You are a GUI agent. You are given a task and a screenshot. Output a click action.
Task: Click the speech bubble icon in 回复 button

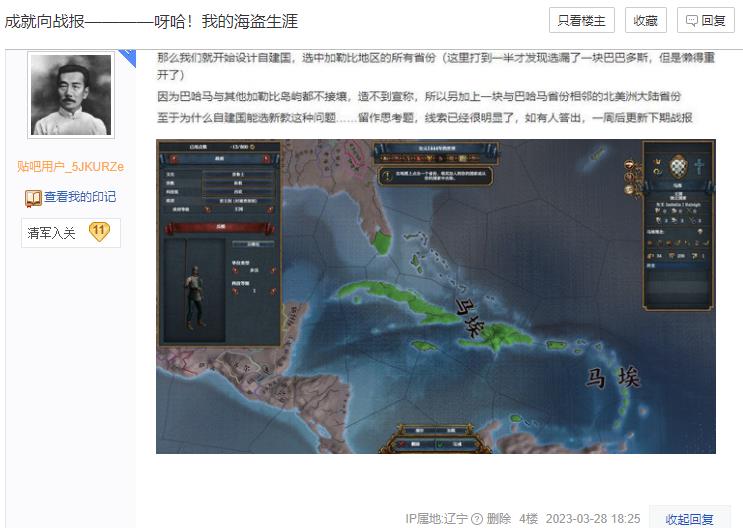click(x=691, y=21)
